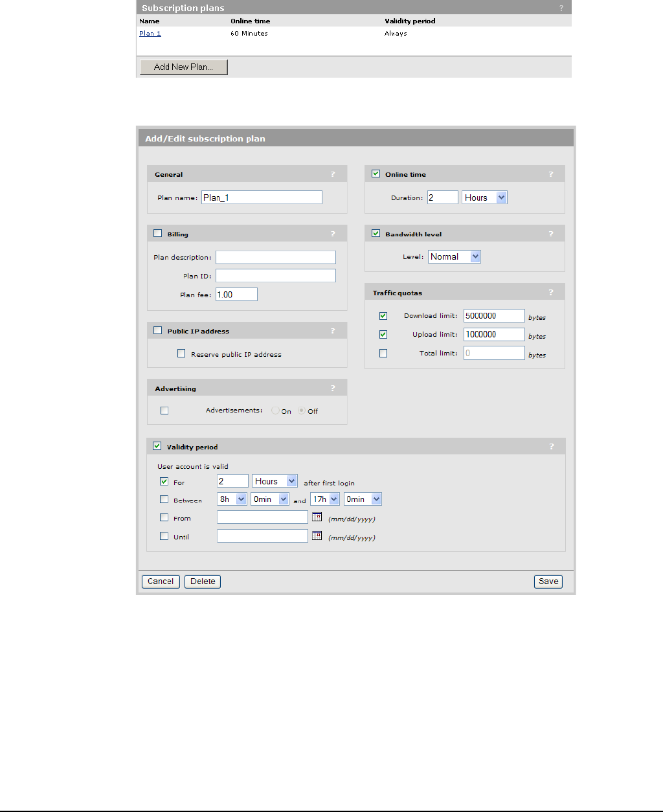Screen dimensions: 663x812
Task: Click the Online time column header
Action: point(251,21)
